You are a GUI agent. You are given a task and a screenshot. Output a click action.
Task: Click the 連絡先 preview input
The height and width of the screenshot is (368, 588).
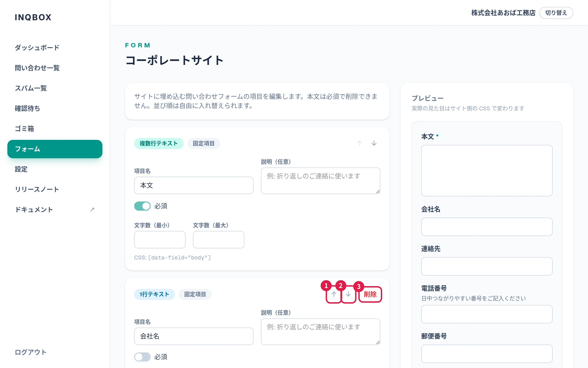(x=487, y=266)
